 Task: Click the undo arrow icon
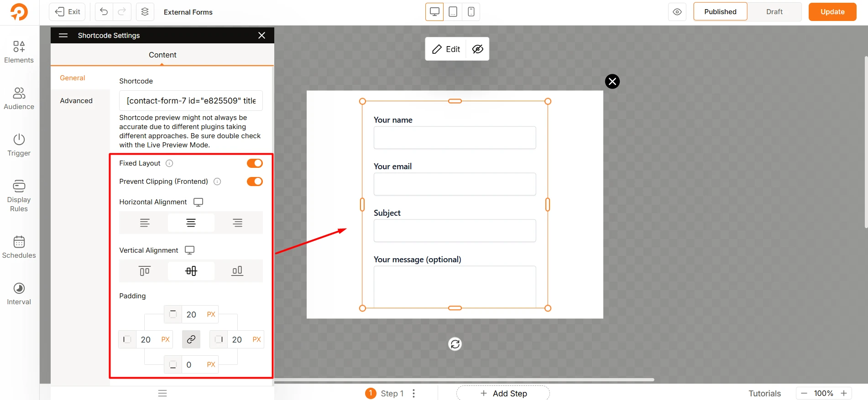(104, 12)
